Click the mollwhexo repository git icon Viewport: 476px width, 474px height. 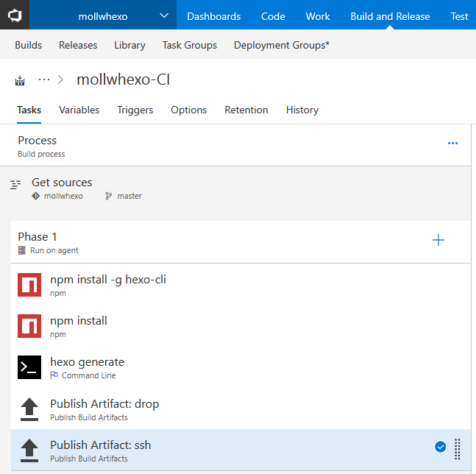click(35, 196)
